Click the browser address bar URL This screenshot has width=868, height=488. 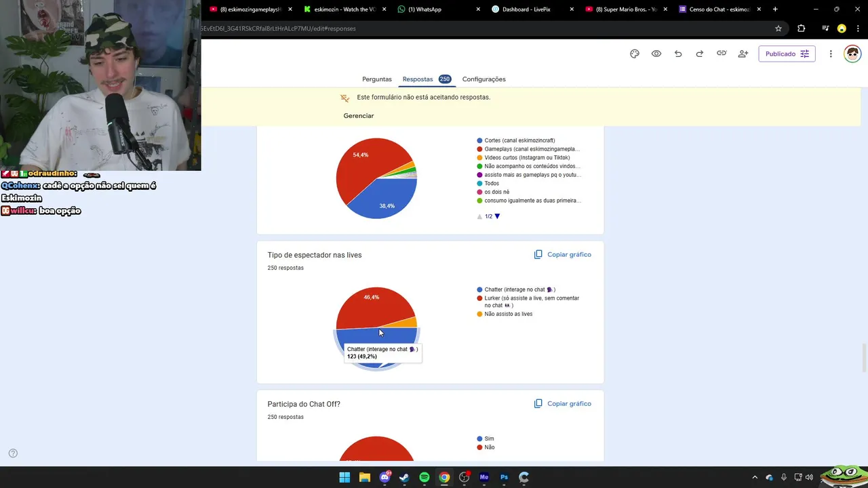tap(278, 28)
